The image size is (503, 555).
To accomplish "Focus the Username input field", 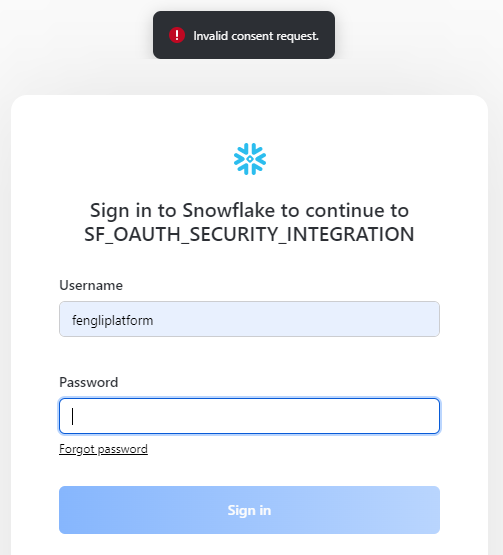I will click(249, 319).
